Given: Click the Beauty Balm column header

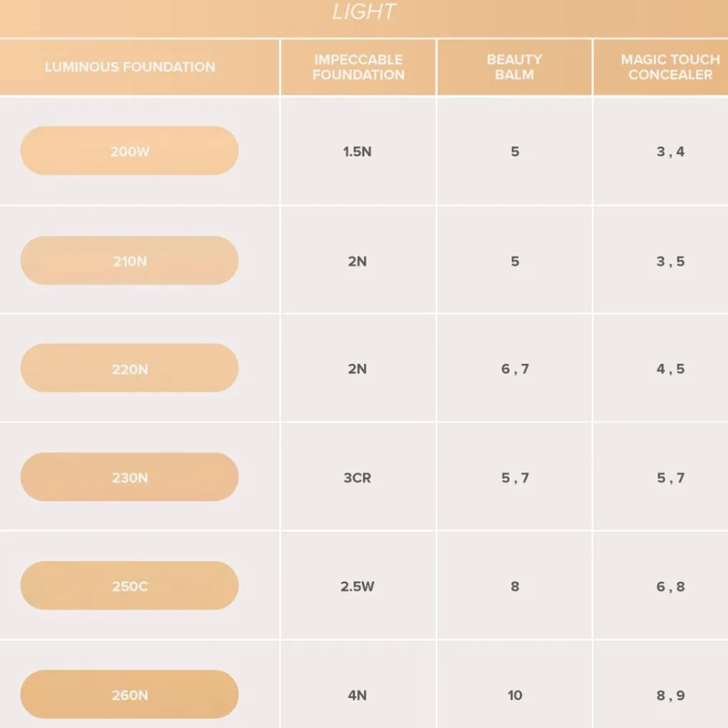Looking at the screenshot, I should coord(515,67).
